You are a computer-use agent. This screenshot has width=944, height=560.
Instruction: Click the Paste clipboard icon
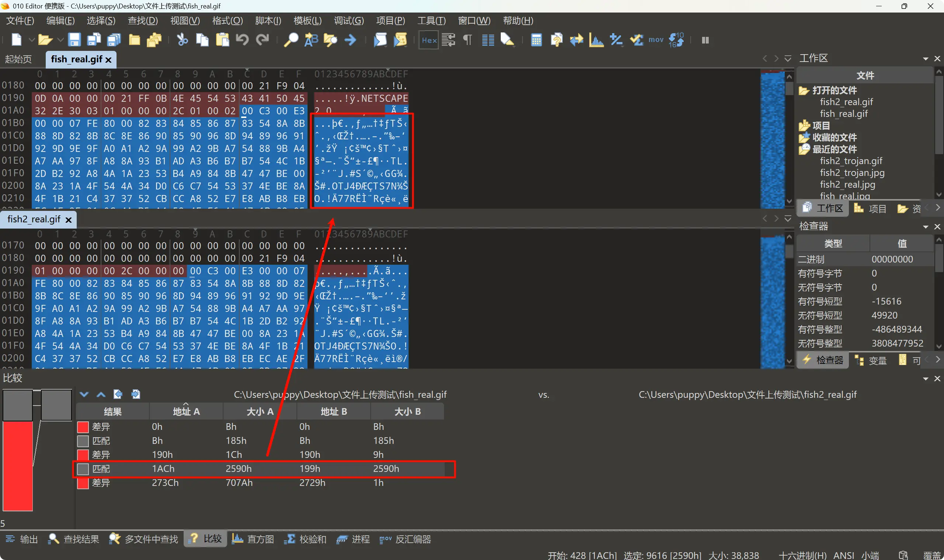point(222,39)
